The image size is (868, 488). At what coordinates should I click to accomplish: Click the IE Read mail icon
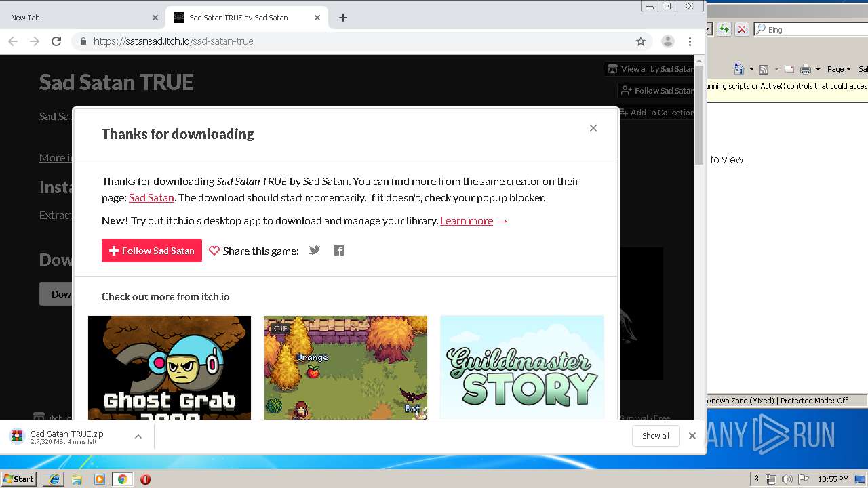pyautogui.click(x=789, y=69)
